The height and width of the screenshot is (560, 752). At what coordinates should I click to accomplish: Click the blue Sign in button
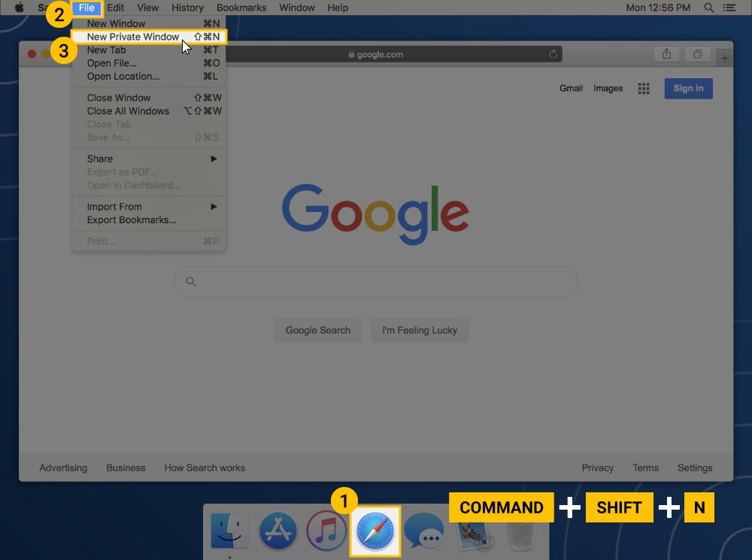tap(688, 88)
